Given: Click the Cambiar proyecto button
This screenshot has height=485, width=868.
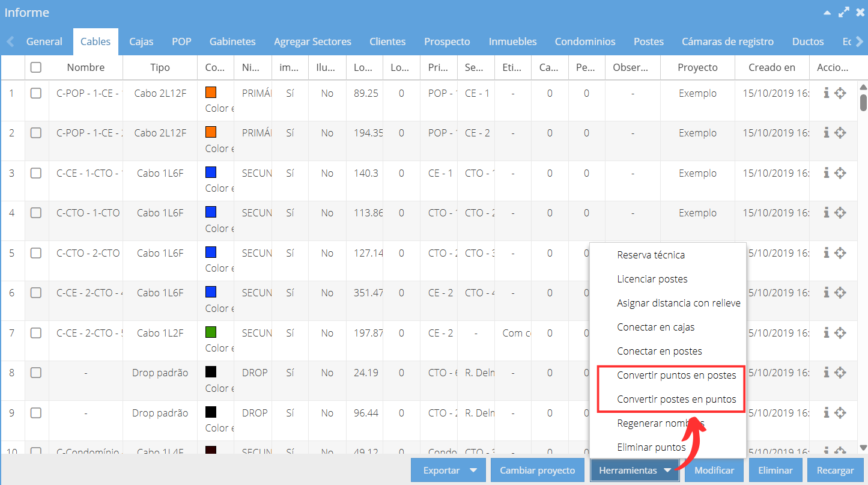Looking at the screenshot, I should tap(538, 471).
